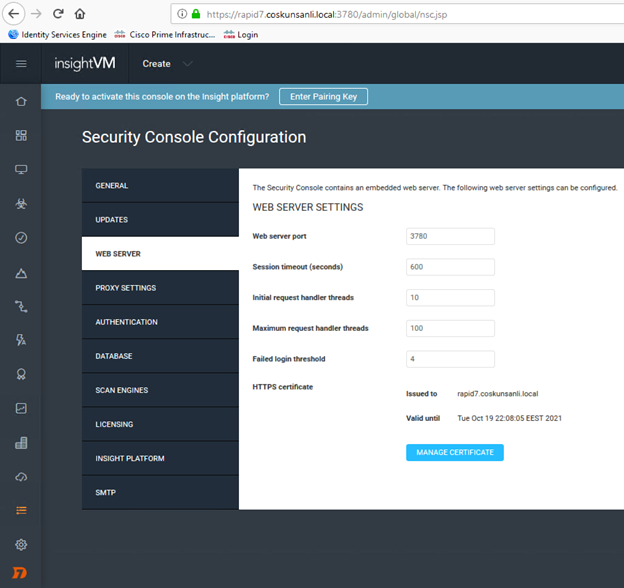Reload the page with refresh icon

[x=58, y=14]
